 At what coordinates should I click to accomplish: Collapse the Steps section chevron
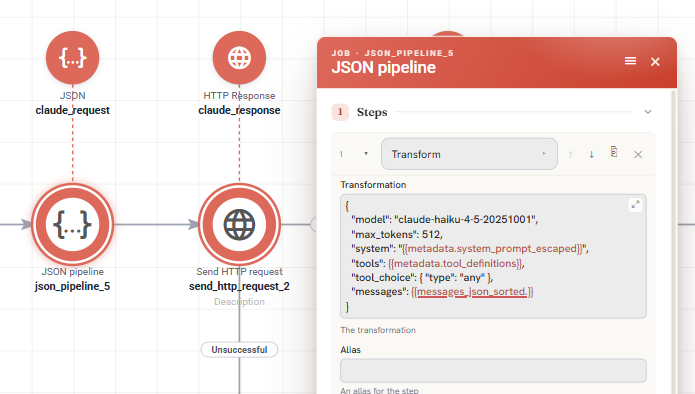click(648, 112)
